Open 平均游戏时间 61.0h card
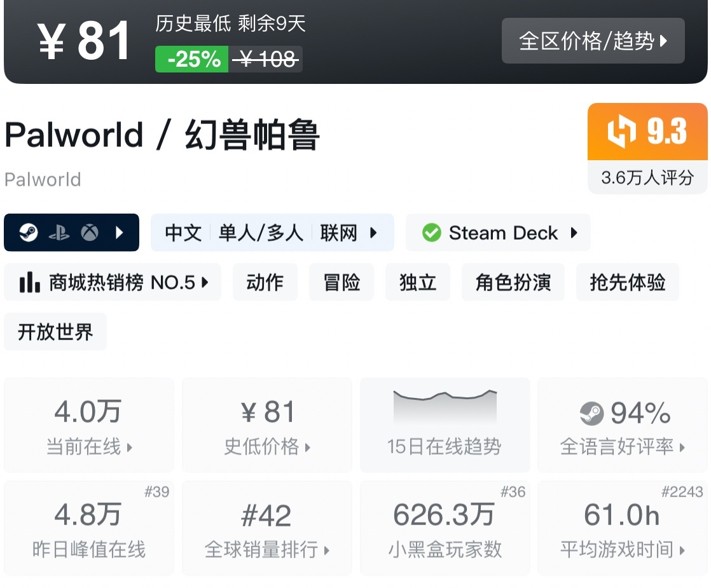The height and width of the screenshot is (588, 711). tap(623, 528)
